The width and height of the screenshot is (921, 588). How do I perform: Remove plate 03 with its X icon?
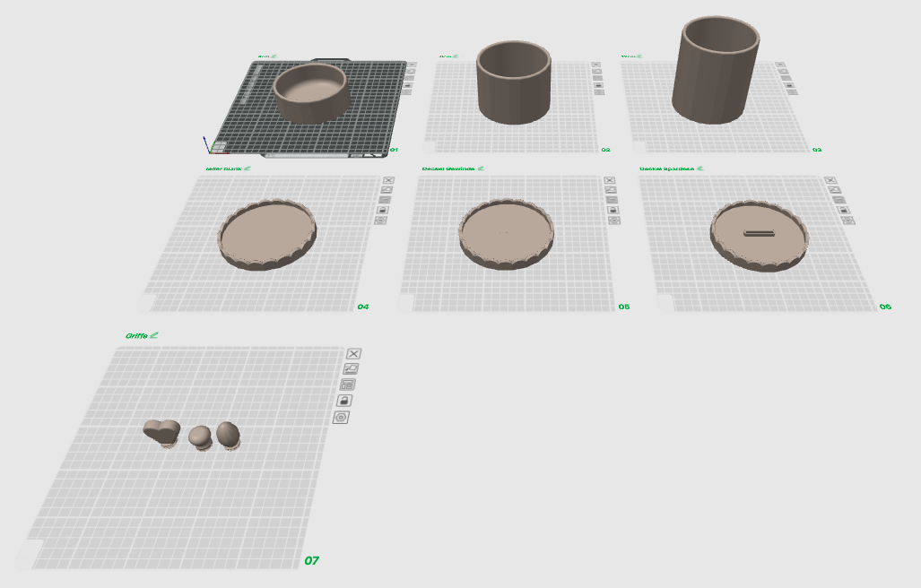(x=779, y=65)
